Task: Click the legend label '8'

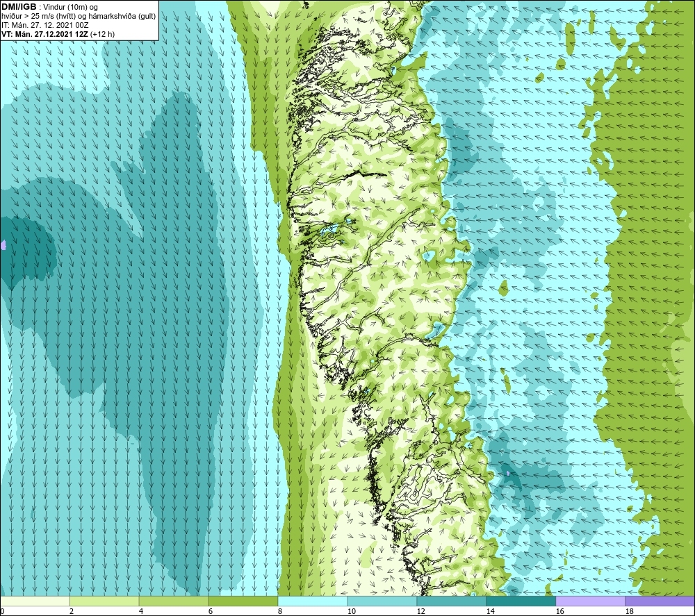Action: click(x=280, y=611)
